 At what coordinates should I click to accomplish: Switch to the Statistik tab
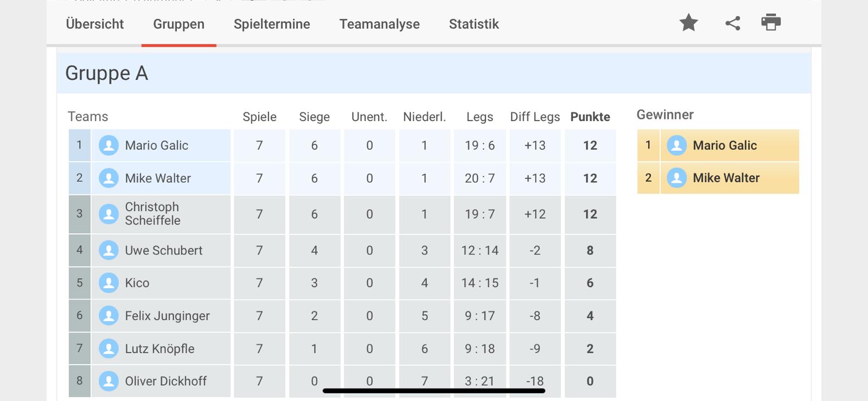coord(474,24)
